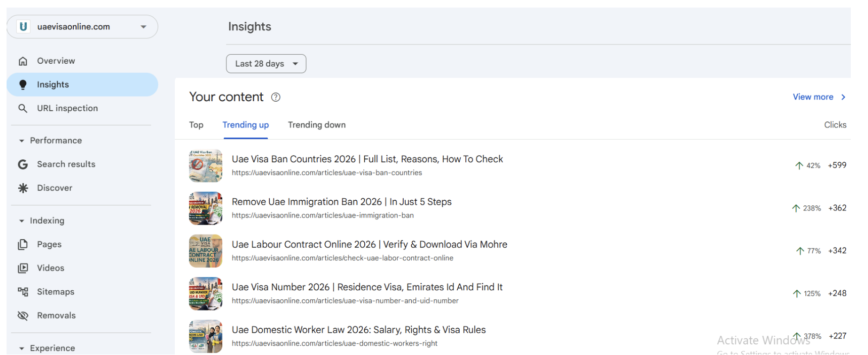Click the 42% up arrow indicator

coord(799,165)
